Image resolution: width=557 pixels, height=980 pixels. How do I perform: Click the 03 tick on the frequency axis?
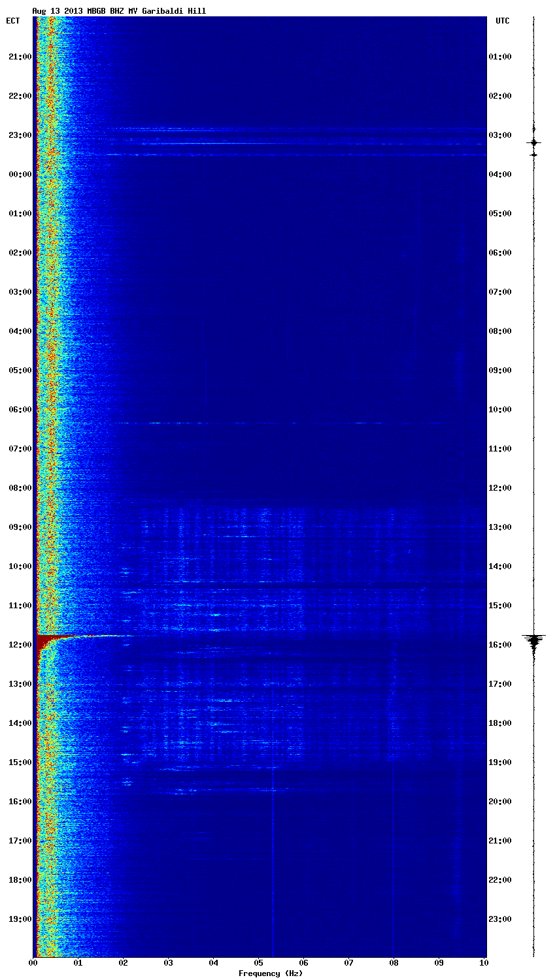169,963
